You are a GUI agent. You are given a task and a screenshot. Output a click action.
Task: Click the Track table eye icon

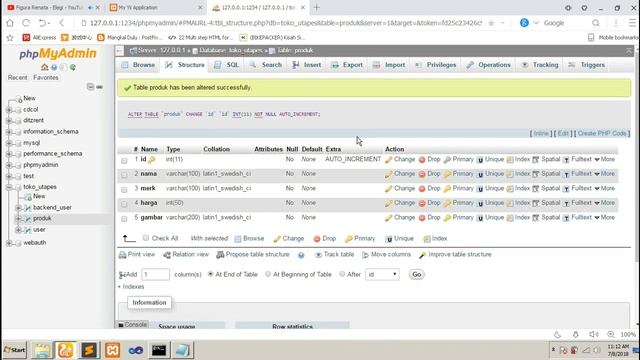[318, 255]
